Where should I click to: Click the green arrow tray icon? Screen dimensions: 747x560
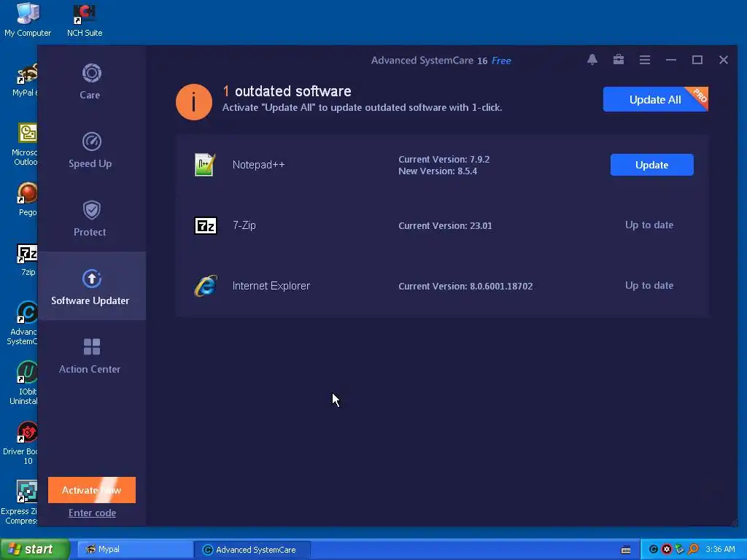679,550
